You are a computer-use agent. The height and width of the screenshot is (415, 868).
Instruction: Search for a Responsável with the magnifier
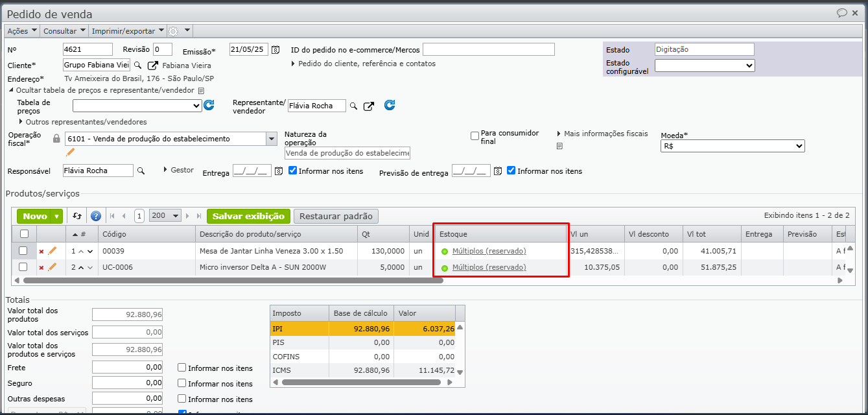click(x=141, y=171)
